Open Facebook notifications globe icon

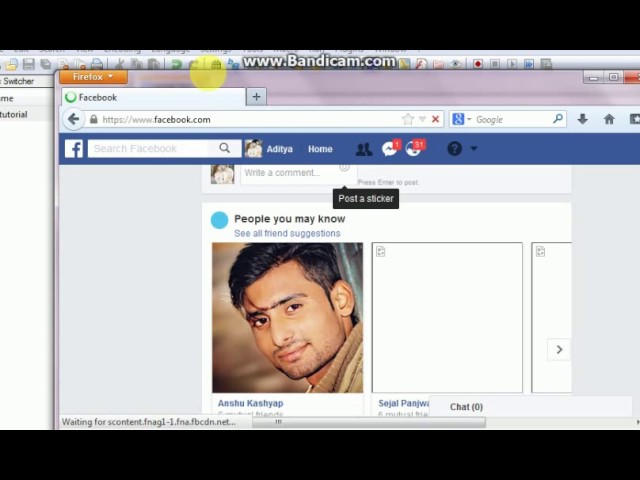click(x=414, y=148)
